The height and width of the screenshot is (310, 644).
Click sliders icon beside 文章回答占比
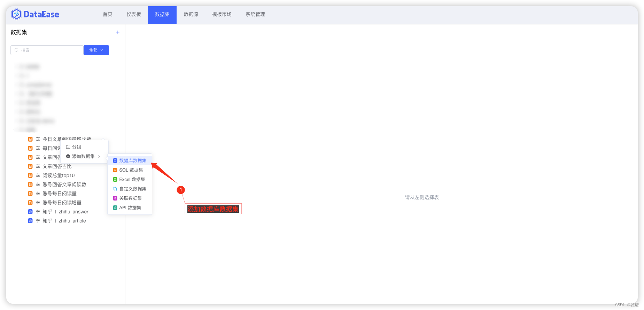38,166
